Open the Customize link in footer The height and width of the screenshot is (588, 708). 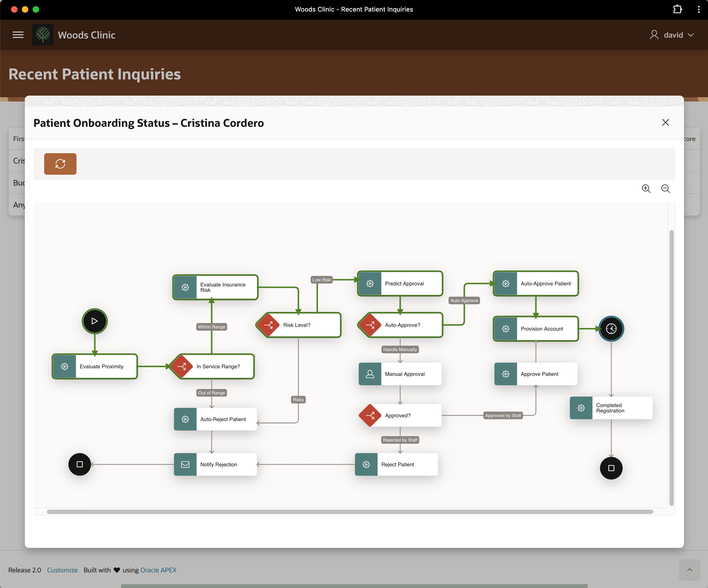click(x=62, y=570)
